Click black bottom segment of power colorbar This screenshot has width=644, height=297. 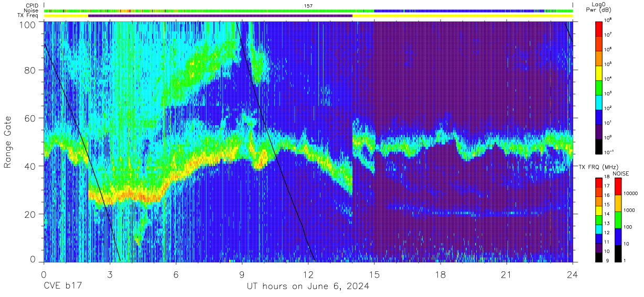tap(599, 146)
